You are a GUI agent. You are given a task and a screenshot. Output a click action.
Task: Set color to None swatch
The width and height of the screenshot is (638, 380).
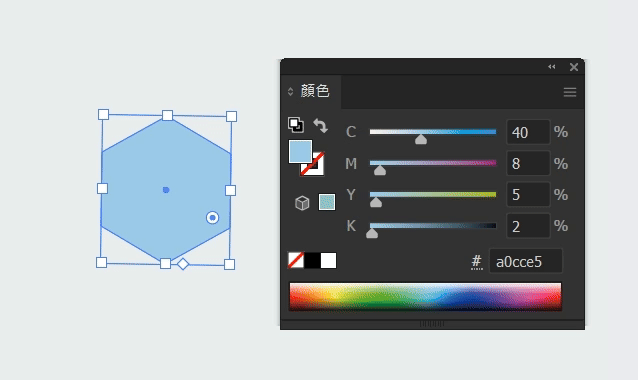click(x=296, y=260)
